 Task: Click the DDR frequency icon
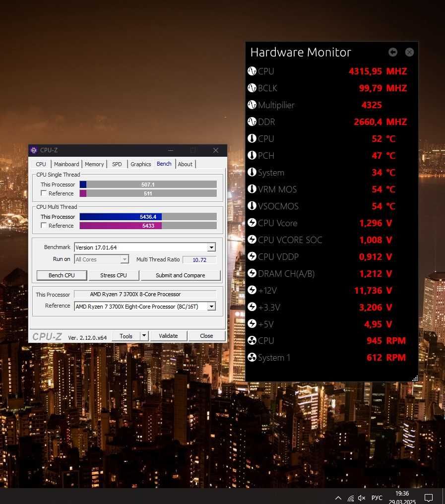(x=252, y=122)
